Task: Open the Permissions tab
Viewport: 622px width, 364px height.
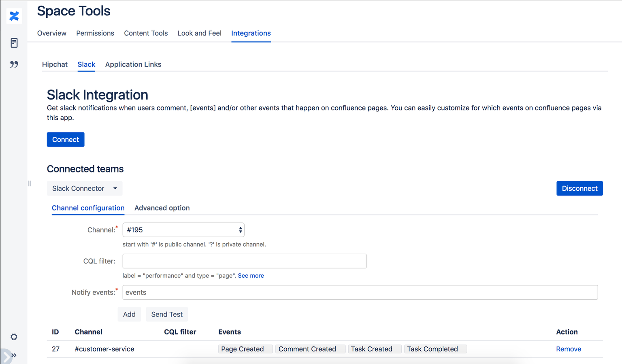Action: tap(95, 33)
